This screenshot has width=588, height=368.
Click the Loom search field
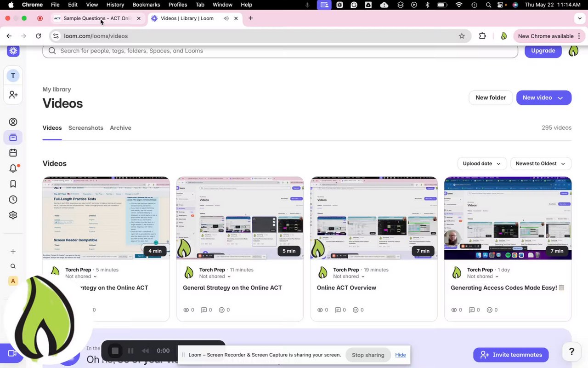(280, 51)
